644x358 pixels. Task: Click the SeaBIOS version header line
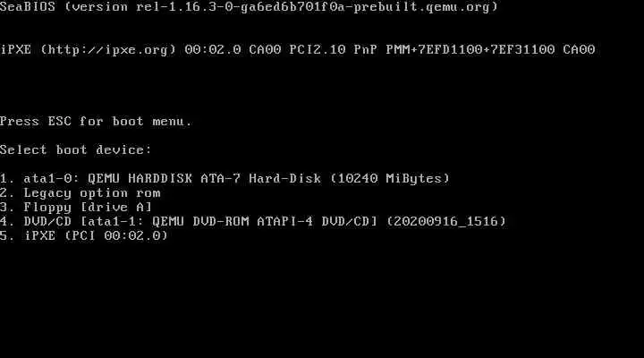point(249,7)
